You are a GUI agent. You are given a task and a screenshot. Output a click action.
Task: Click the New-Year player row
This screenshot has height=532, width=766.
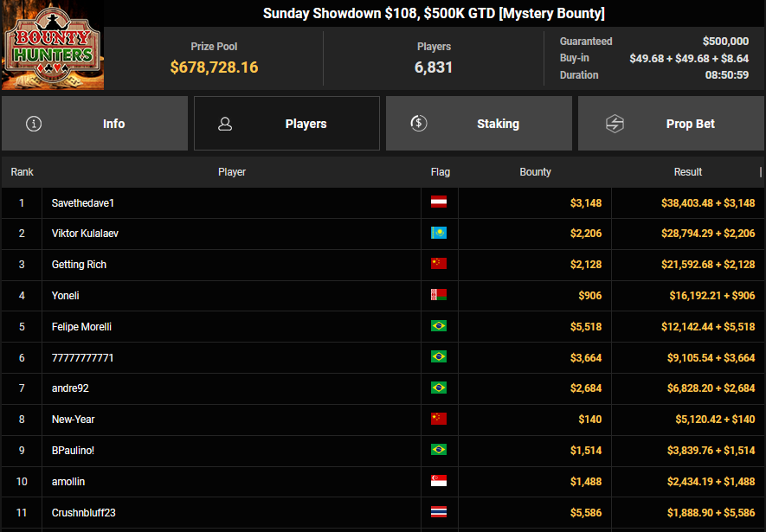(x=74, y=420)
